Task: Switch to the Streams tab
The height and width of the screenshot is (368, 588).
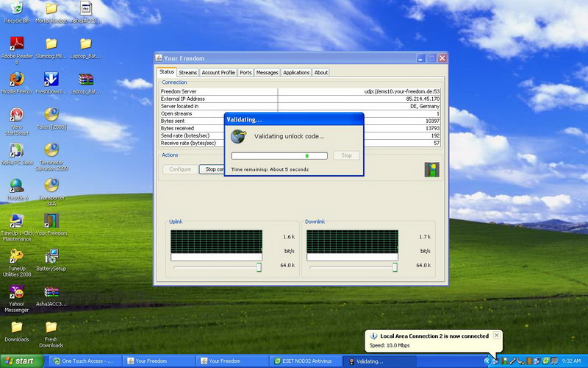Action: 187,72
